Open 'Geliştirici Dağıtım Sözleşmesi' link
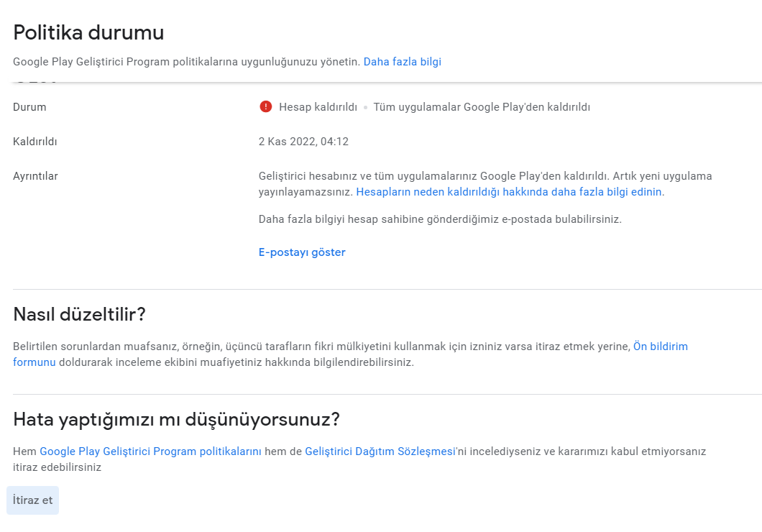 [380, 451]
